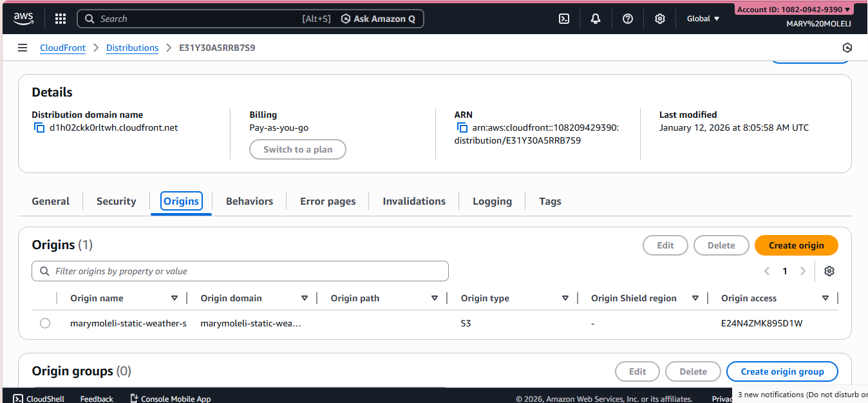The width and height of the screenshot is (868, 403).
Task: Open the AWS services grid menu
Action: click(x=61, y=19)
